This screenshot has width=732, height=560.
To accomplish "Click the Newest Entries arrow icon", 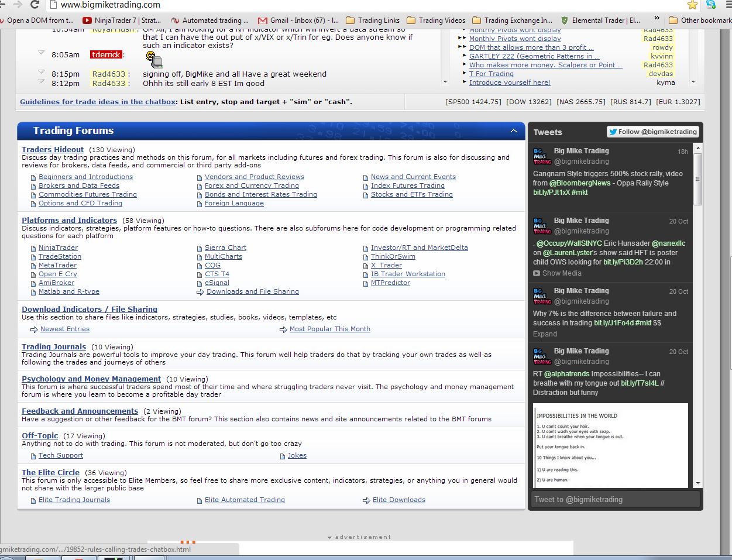I will [34, 329].
